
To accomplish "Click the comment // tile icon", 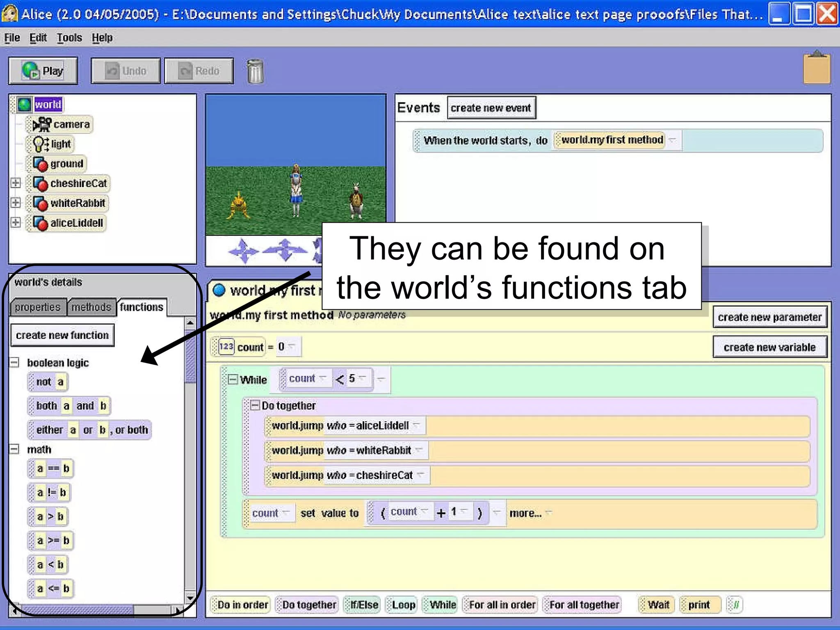I will click(x=735, y=605).
